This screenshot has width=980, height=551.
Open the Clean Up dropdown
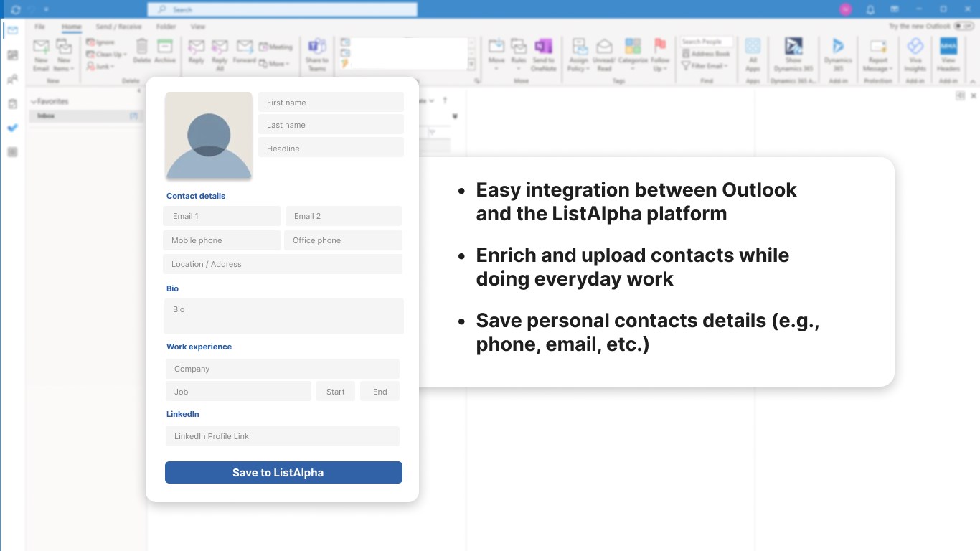point(106,55)
